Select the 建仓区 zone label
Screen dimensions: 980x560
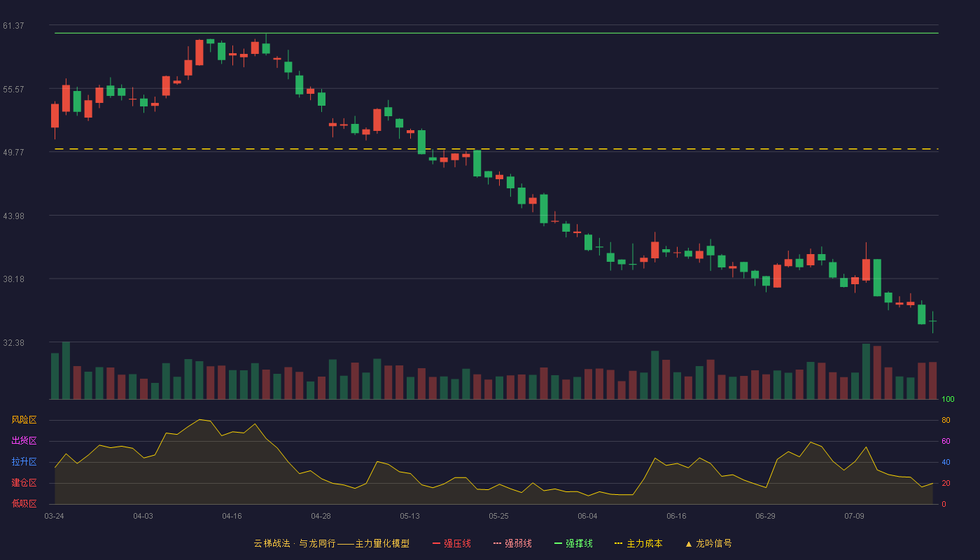24,483
